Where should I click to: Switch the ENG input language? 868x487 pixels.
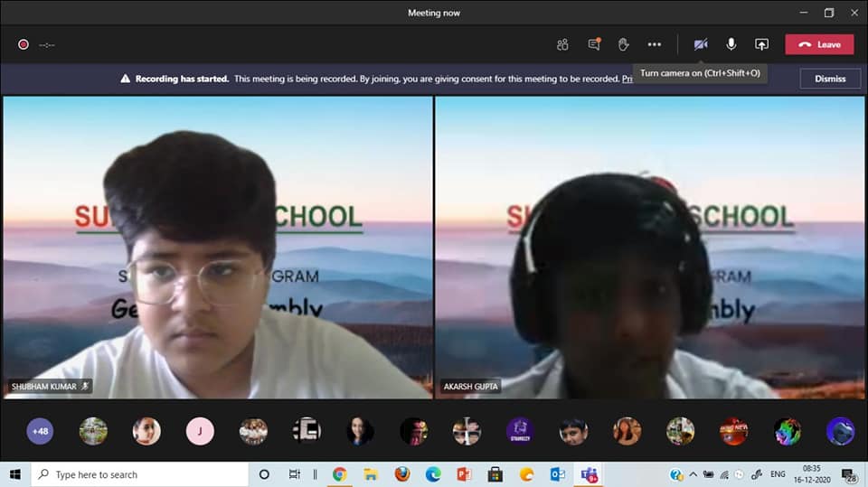point(778,474)
